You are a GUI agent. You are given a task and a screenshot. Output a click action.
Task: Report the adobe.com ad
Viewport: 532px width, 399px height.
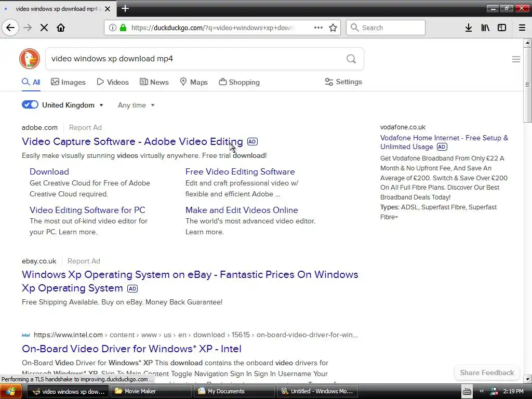85,128
